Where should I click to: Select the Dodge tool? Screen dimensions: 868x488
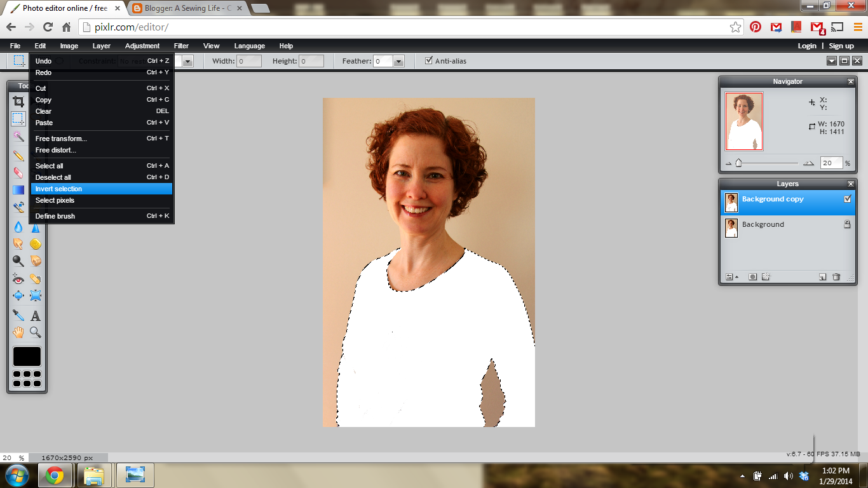[18, 261]
